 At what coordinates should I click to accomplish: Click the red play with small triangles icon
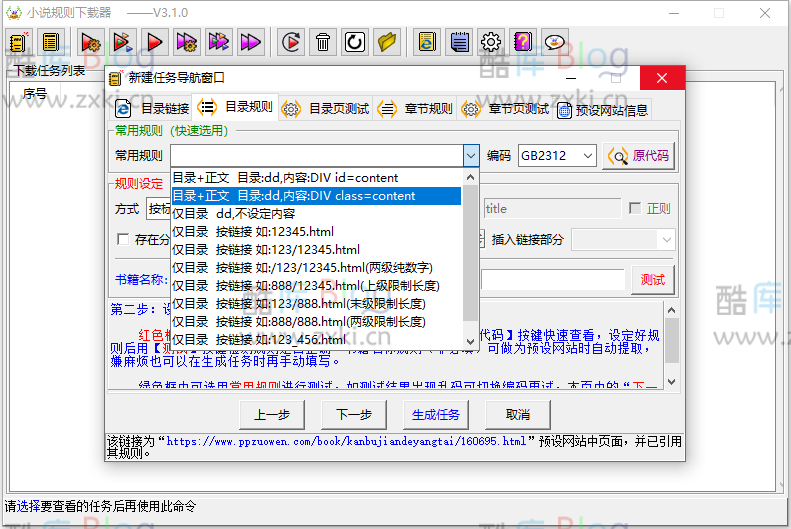(123, 42)
